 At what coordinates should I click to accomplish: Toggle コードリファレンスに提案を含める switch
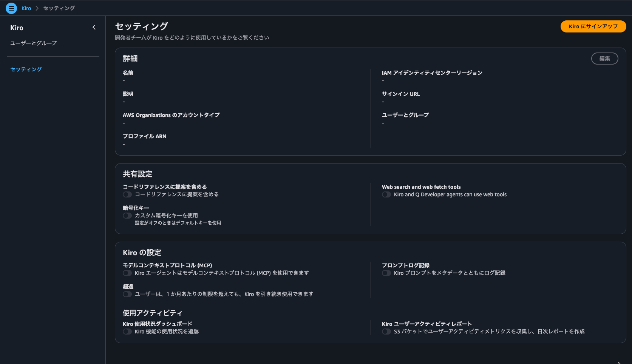pos(127,194)
